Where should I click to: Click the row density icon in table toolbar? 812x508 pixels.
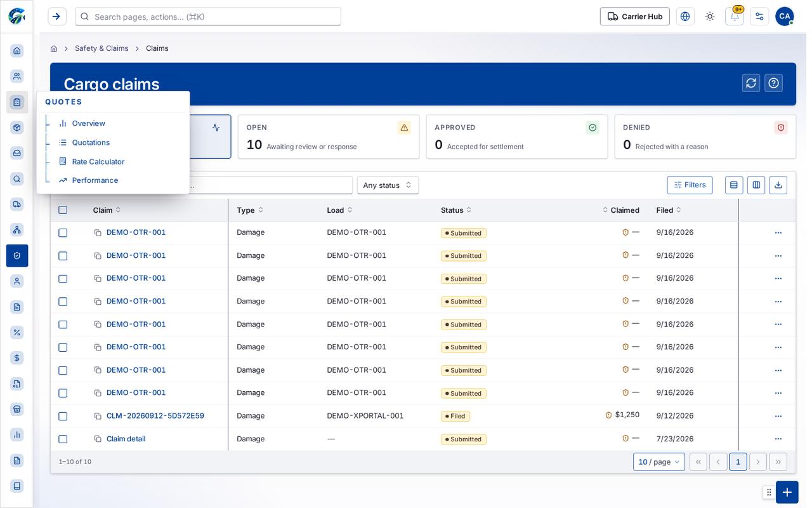click(734, 185)
